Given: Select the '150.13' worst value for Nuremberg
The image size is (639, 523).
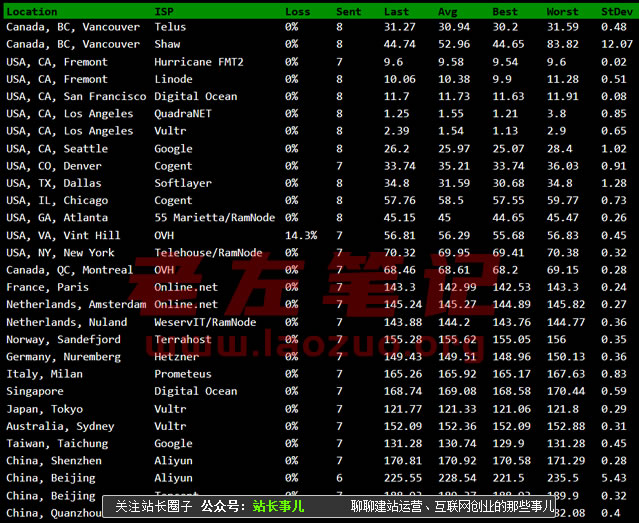Looking at the screenshot, I should [566, 357].
